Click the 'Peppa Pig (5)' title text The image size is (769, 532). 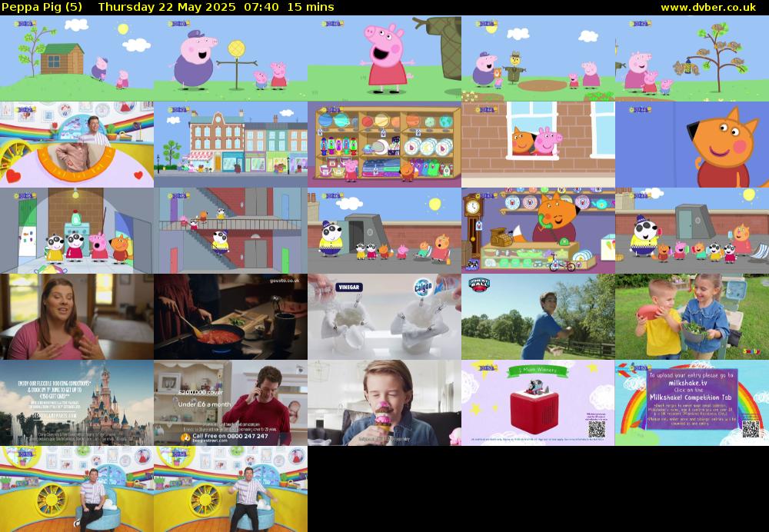[42, 8]
